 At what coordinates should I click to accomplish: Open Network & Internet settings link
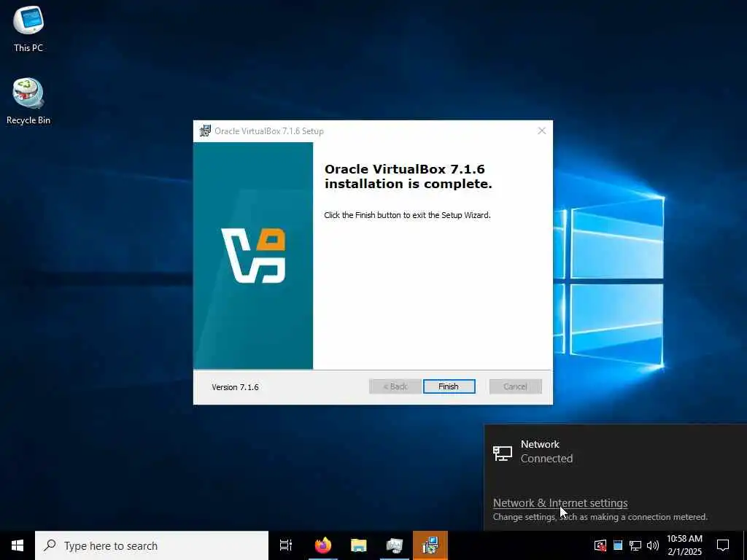coord(560,503)
